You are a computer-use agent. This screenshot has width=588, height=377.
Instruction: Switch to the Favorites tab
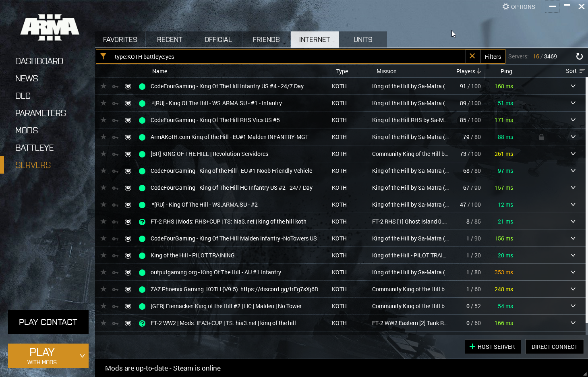(x=120, y=39)
